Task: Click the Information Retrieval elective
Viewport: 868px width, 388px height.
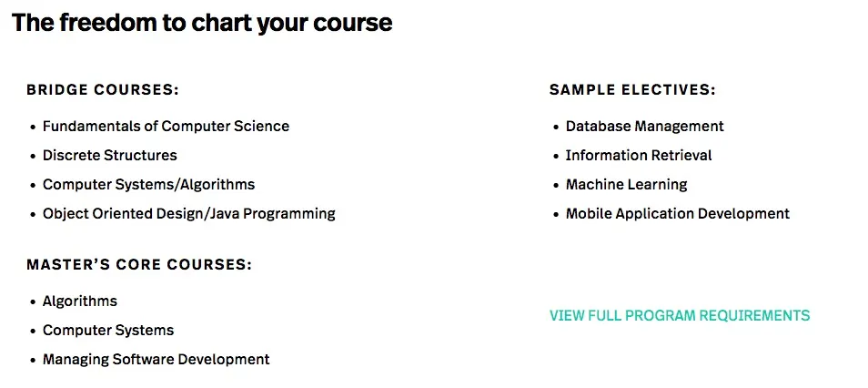Action: coord(639,156)
